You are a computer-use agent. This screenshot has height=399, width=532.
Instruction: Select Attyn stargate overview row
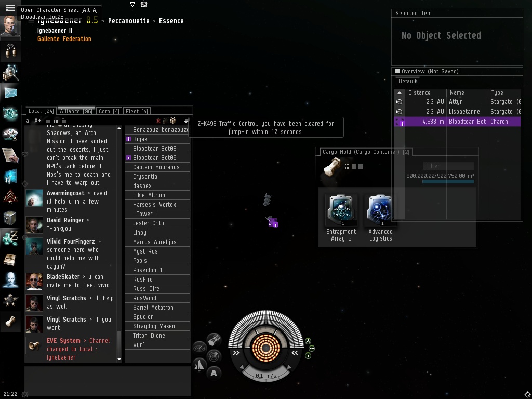coord(457,102)
